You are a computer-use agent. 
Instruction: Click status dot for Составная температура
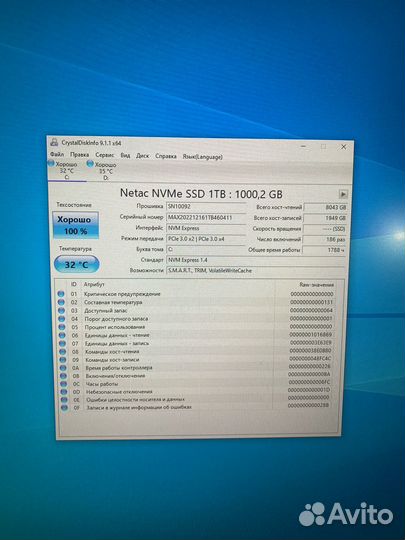point(61,302)
